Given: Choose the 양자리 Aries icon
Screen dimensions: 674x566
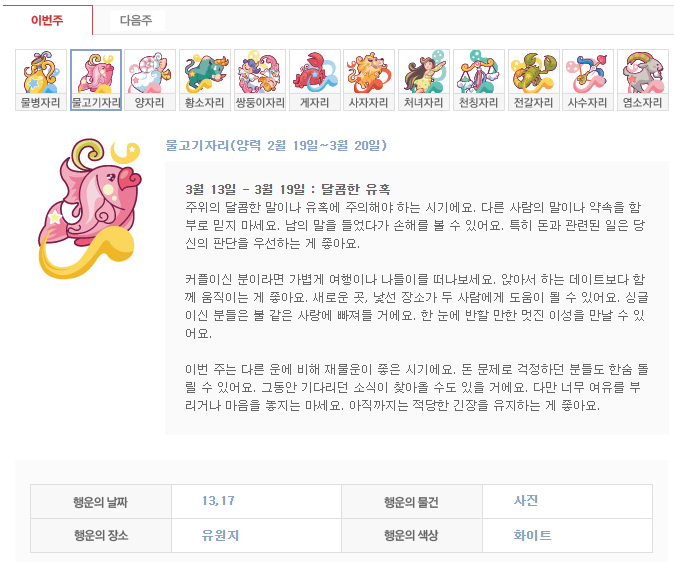Looking at the screenshot, I should click(x=150, y=80).
